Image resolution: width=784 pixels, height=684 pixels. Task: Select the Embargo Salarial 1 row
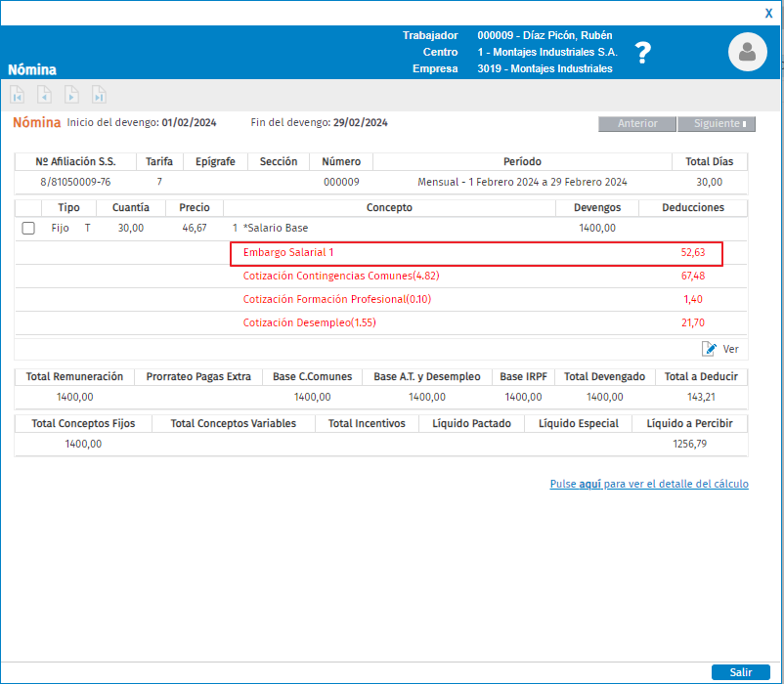click(x=476, y=253)
